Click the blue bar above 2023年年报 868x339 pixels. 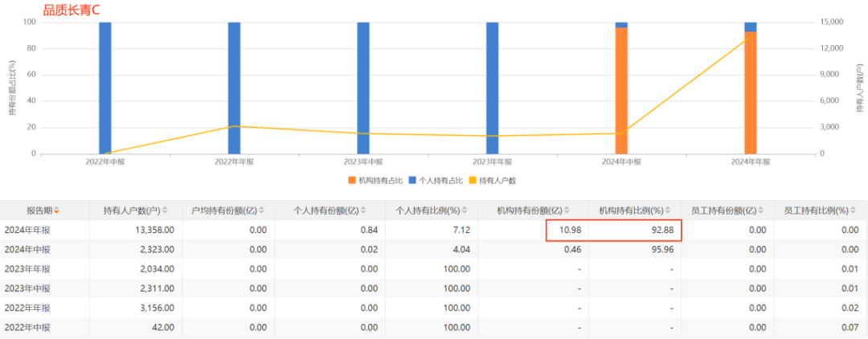coord(492,88)
